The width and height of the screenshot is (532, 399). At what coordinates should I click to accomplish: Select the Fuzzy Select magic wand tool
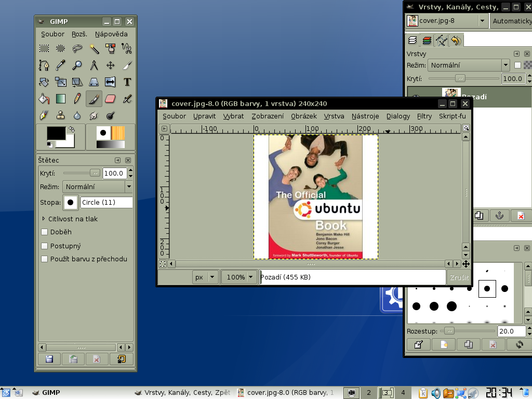(94, 48)
